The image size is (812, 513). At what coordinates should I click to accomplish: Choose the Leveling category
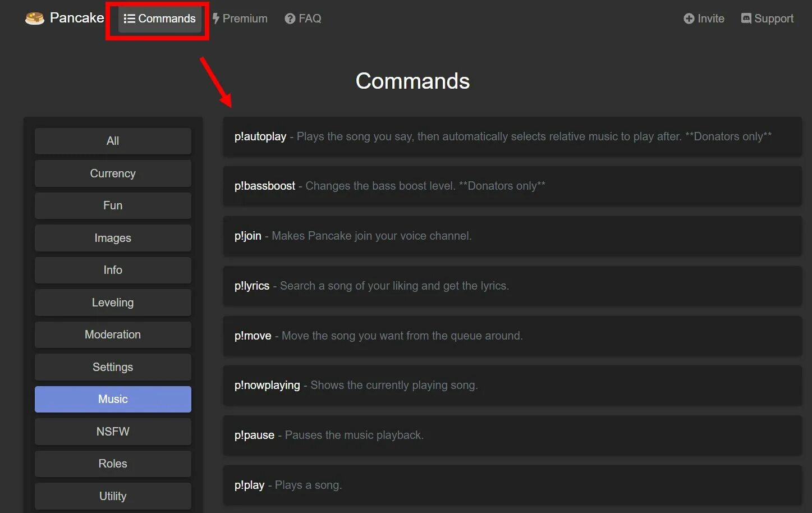(113, 303)
